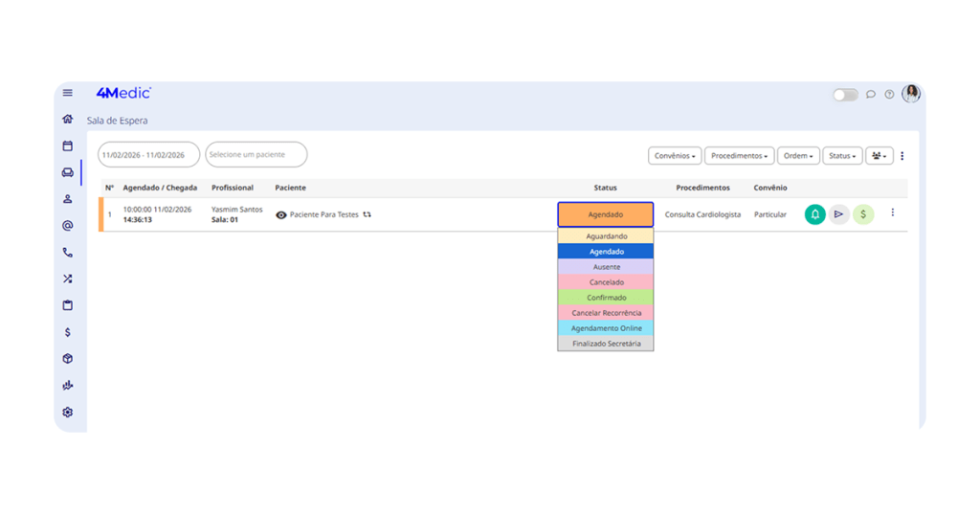Screen dimensions: 980x514
Task: Choose Cancelado in the status list
Action: click(x=606, y=282)
